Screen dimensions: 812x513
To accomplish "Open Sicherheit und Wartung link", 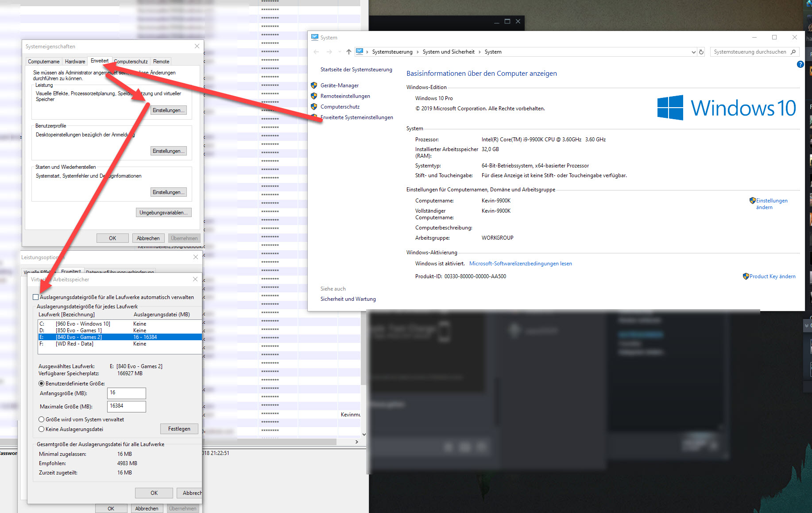I will [x=348, y=299].
